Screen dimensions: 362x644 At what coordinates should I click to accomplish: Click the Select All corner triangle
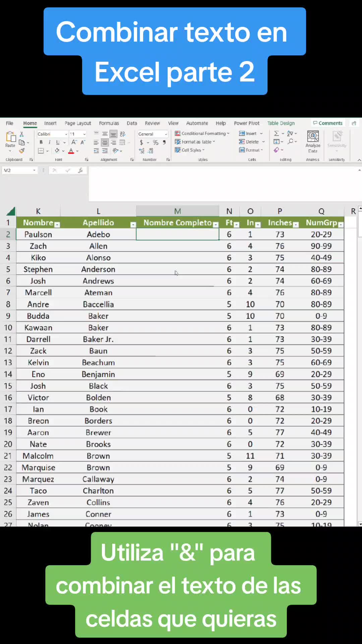coord(11,211)
